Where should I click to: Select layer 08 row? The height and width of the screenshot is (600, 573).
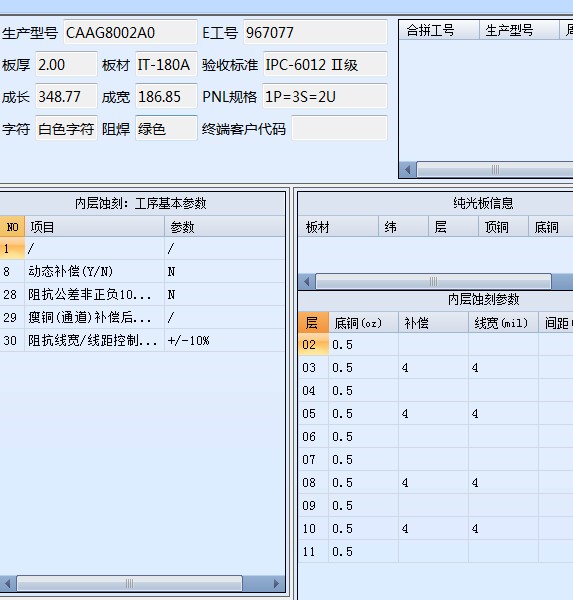[436, 483]
